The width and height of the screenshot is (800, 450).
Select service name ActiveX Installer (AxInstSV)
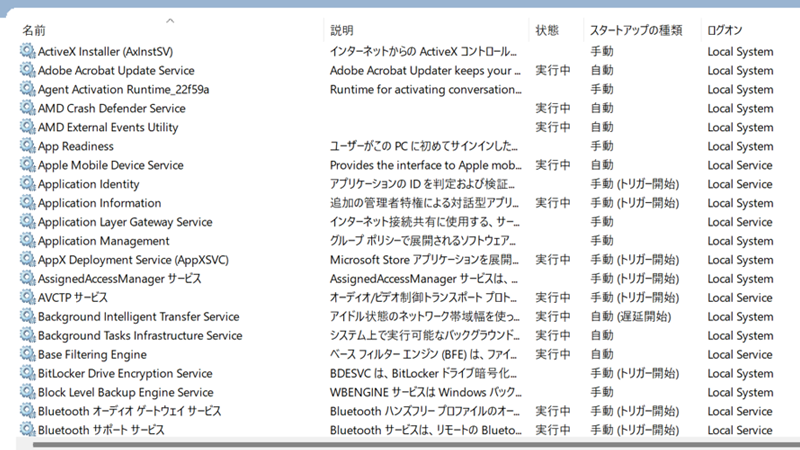click(105, 52)
